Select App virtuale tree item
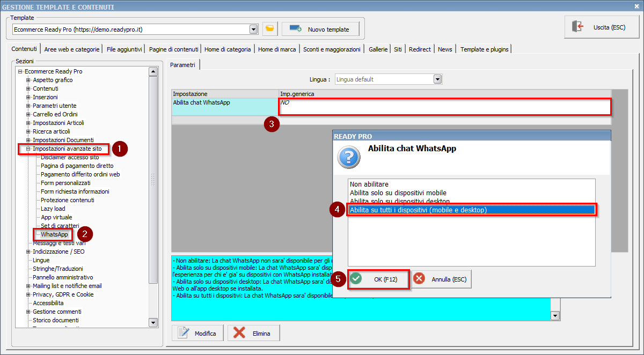 pos(56,217)
